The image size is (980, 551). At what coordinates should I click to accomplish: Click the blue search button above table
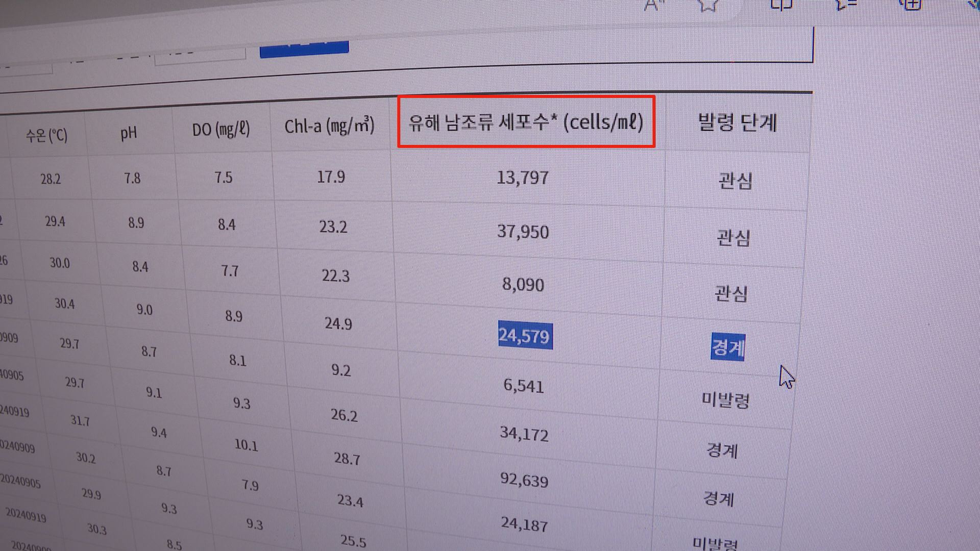pos(304,49)
